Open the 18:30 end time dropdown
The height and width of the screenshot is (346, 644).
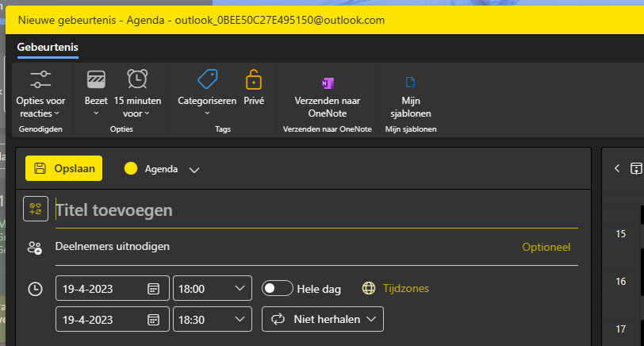pos(213,319)
